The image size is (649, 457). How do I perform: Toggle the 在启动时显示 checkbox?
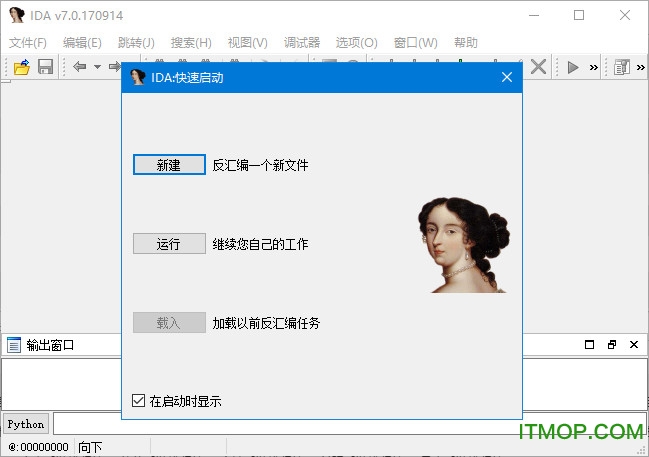pyautogui.click(x=138, y=401)
